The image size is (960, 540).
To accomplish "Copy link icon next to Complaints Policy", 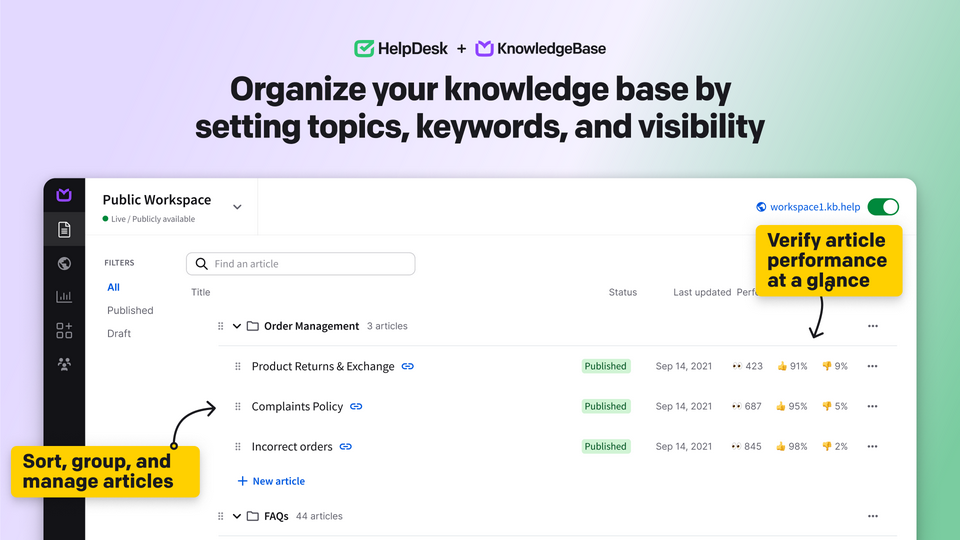I will click(x=356, y=407).
